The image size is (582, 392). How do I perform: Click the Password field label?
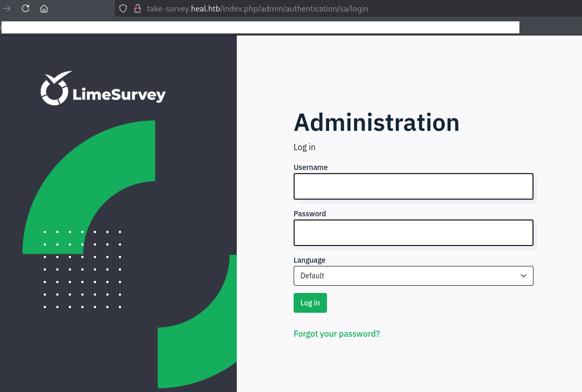(x=310, y=214)
